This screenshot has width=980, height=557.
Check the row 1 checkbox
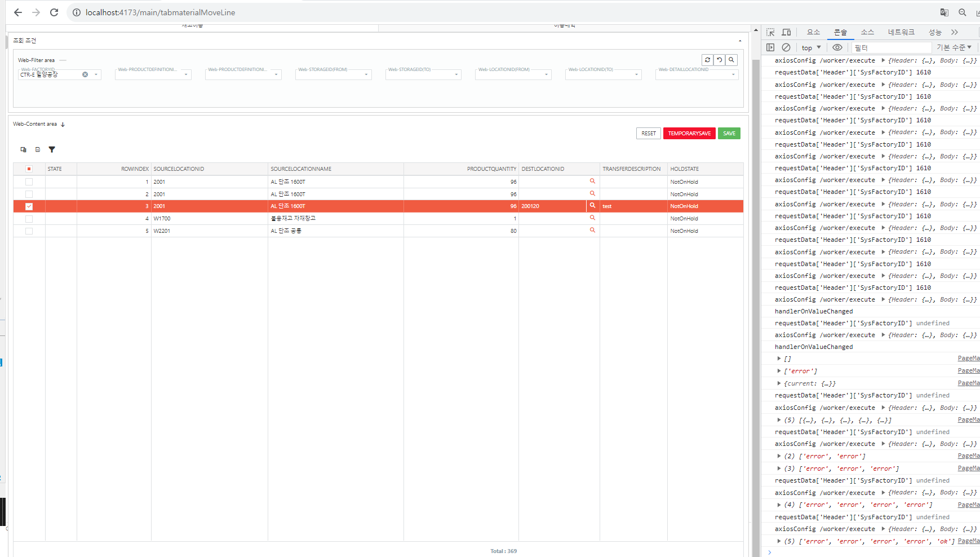[x=29, y=182]
